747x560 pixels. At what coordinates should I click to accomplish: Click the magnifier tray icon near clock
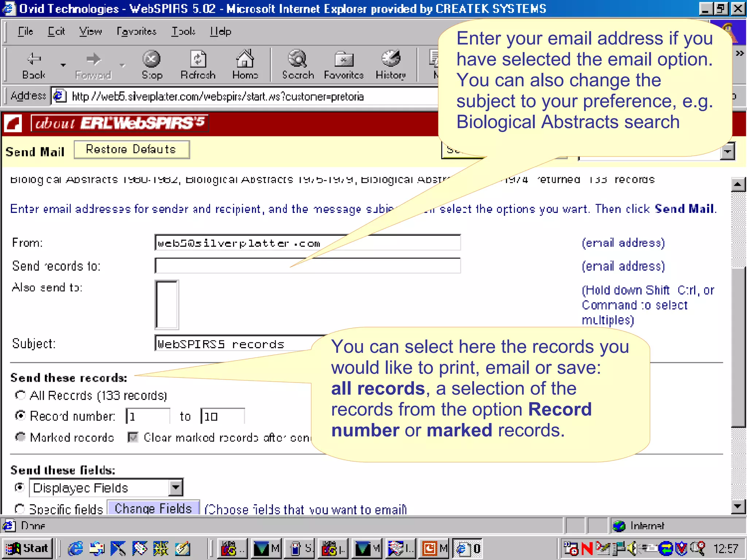[698, 548]
